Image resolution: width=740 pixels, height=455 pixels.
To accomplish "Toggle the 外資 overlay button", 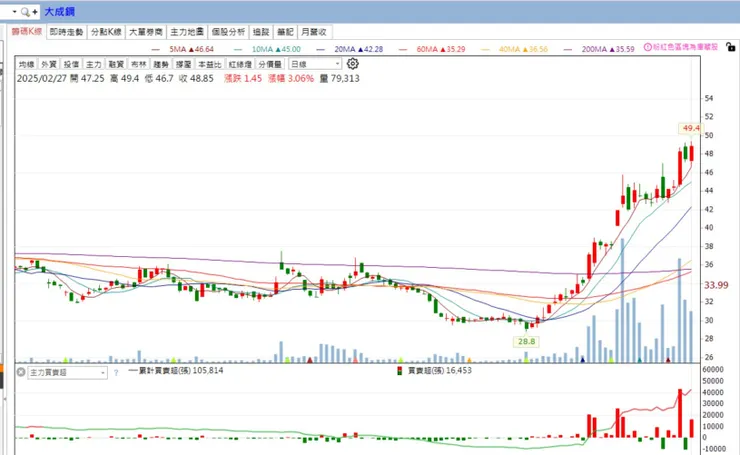I will point(49,64).
